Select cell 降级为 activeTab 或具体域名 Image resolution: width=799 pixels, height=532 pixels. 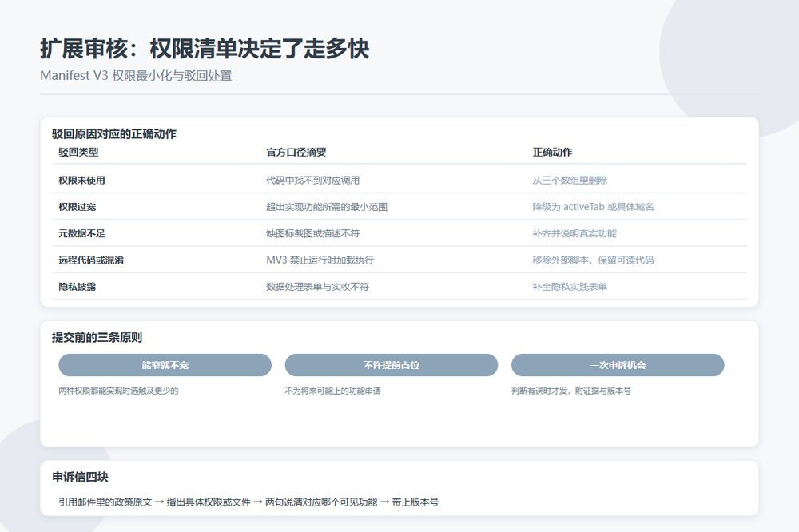tap(593, 207)
